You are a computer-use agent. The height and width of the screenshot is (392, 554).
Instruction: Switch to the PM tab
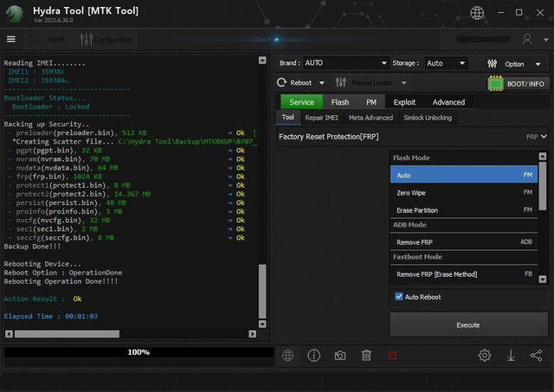pyautogui.click(x=371, y=102)
